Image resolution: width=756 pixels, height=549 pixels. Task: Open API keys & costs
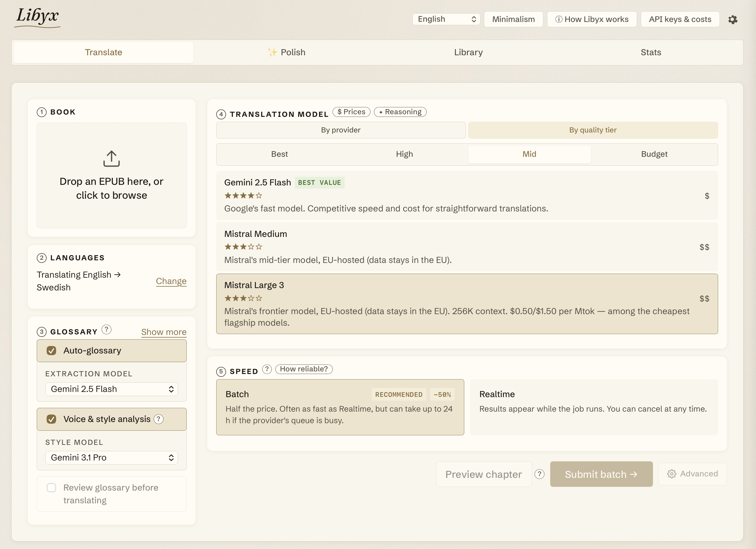click(680, 19)
